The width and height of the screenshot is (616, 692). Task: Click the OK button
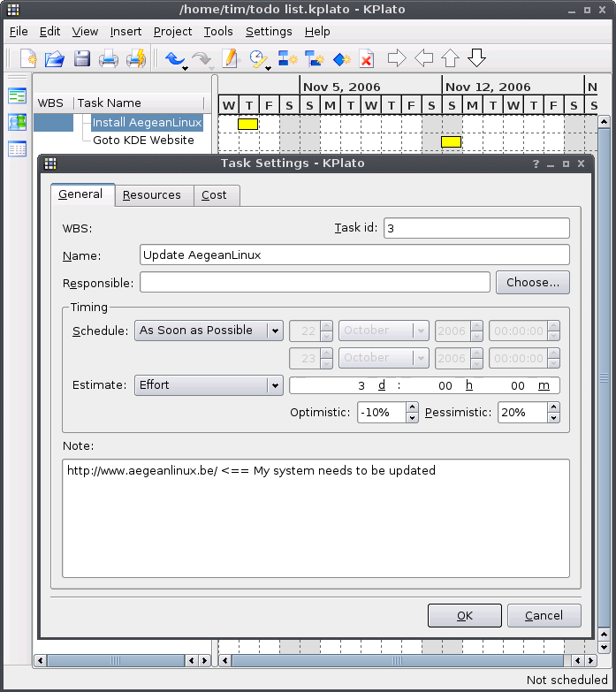(465, 616)
